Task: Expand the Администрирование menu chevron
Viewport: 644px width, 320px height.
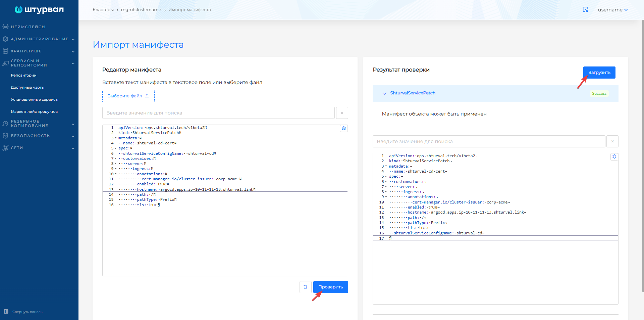Action: pos(73,39)
